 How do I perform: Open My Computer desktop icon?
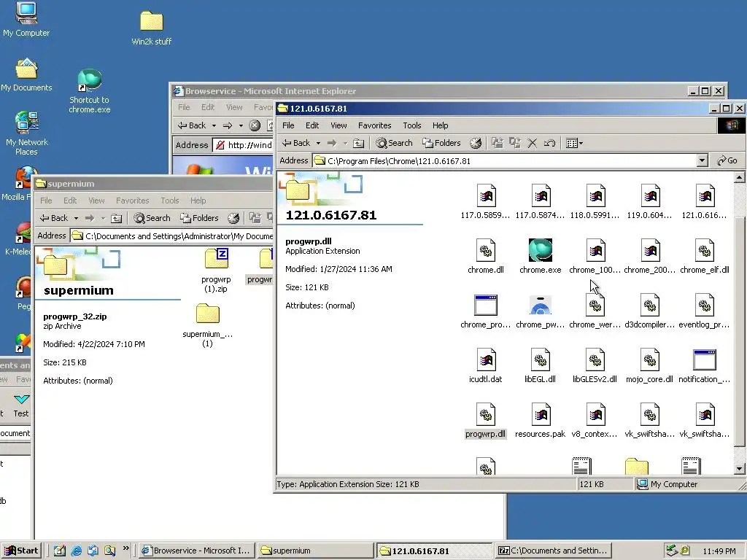[26, 20]
